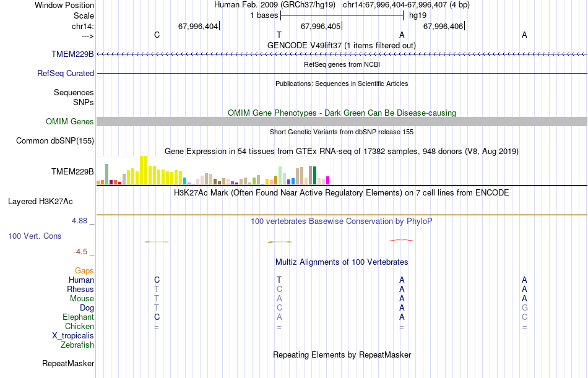
Task: Click the H3K27Ac Mark track title
Action: [341, 193]
